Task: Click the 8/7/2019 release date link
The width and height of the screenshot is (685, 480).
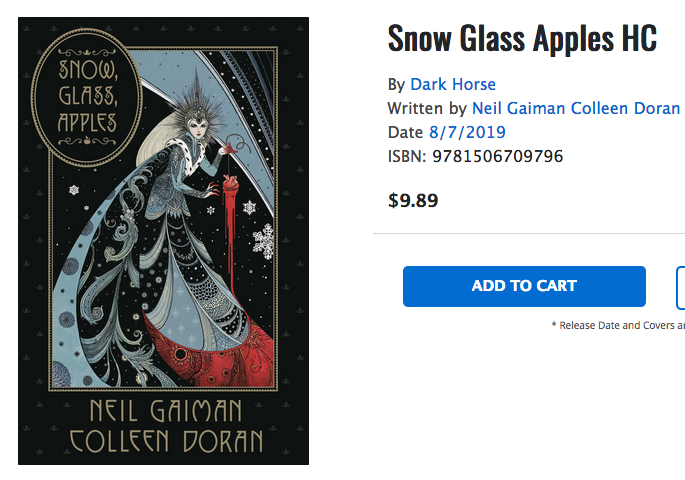Action: click(467, 132)
